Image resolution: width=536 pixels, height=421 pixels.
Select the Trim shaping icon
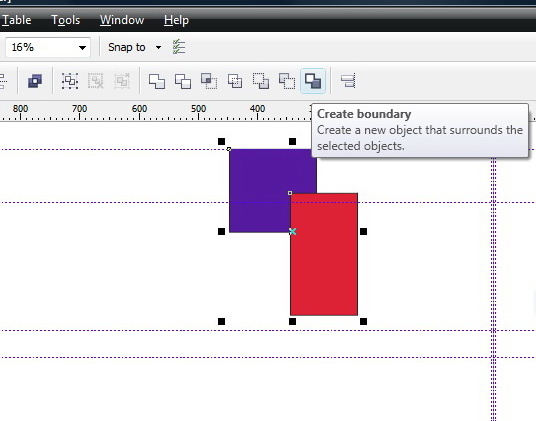click(x=183, y=81)
